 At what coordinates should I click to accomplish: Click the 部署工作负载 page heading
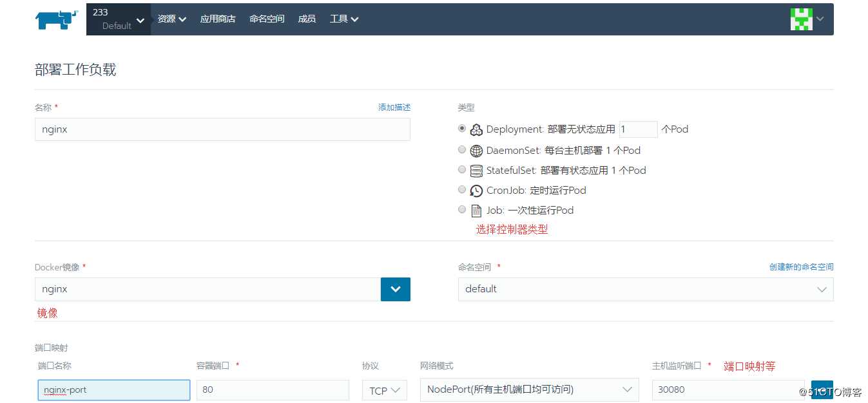tap(75, 70)
